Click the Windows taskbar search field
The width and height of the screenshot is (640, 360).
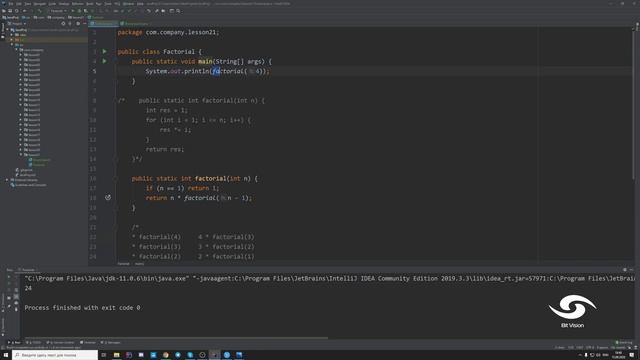pyautogui.click(x=55, y=355)
